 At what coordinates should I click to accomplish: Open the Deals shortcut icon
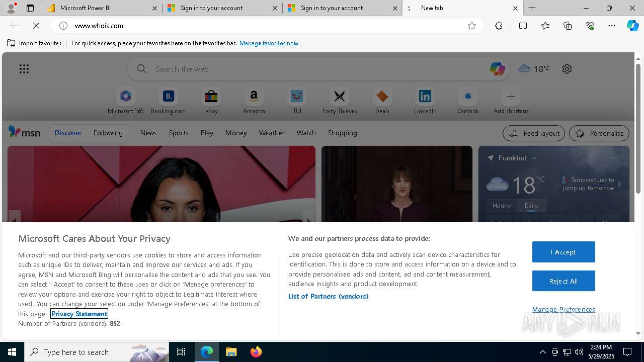[x=382, y=96]
